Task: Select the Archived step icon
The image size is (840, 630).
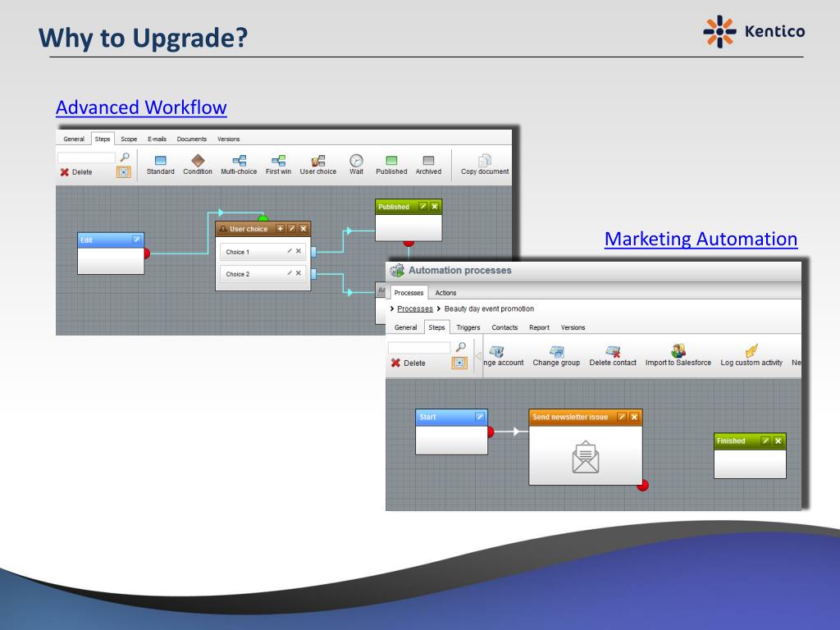Action: click(428, 160)
